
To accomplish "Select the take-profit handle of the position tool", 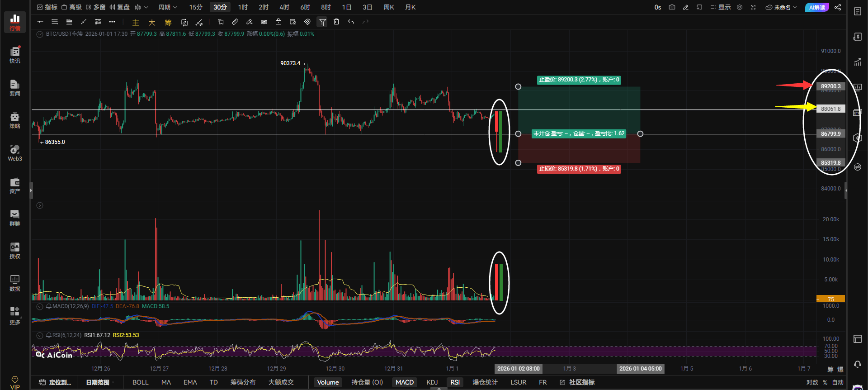I will 518,86.
